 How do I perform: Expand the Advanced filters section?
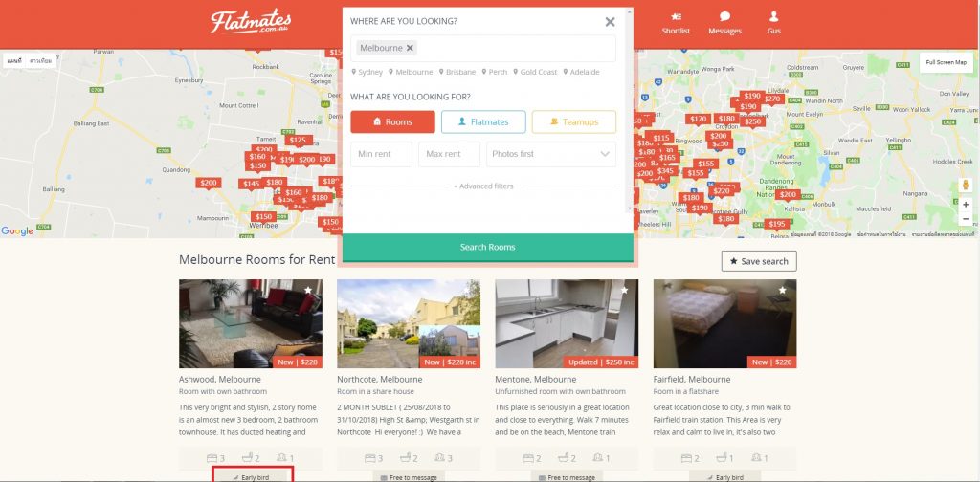coord(483,186)
